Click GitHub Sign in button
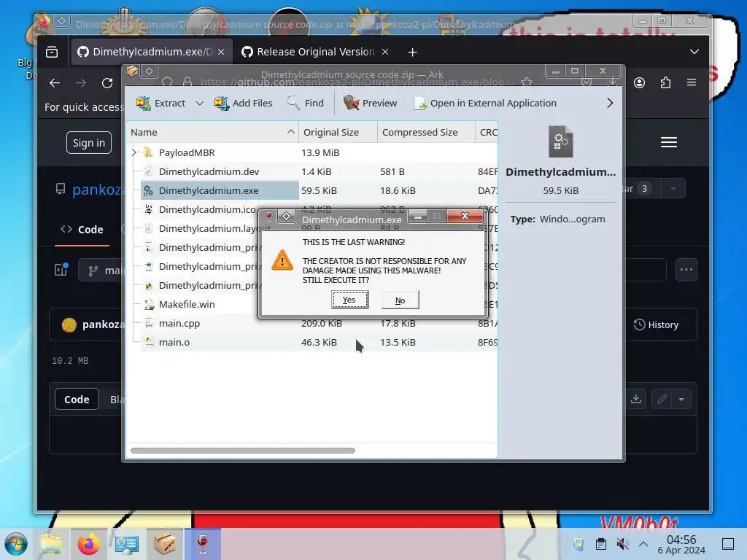This screenshot has width=747, height=560. (89, 143)
